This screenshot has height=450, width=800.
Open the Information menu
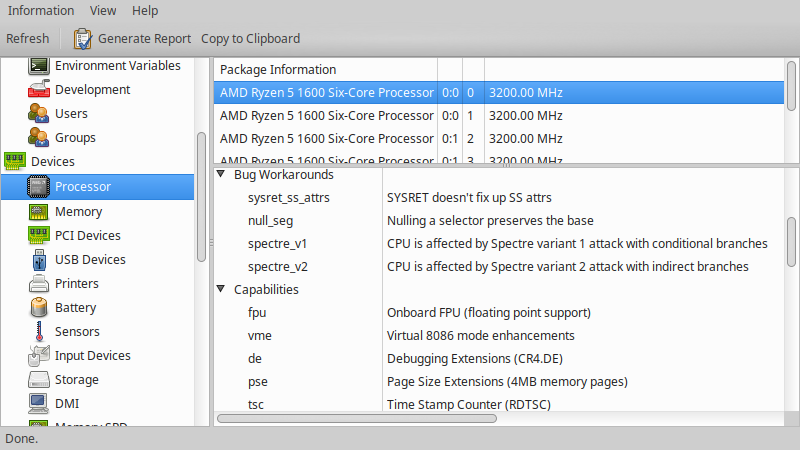[41, 10]
